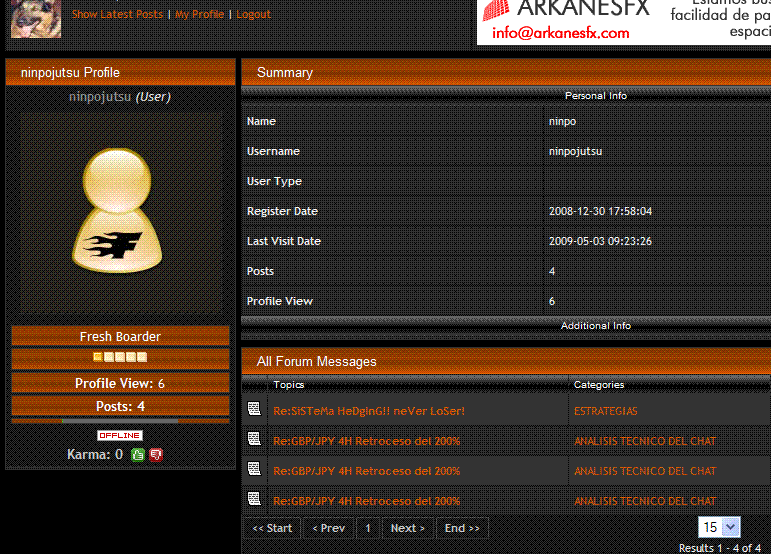
Task: Click the green karma applaud icon
Action: point(138,455)
